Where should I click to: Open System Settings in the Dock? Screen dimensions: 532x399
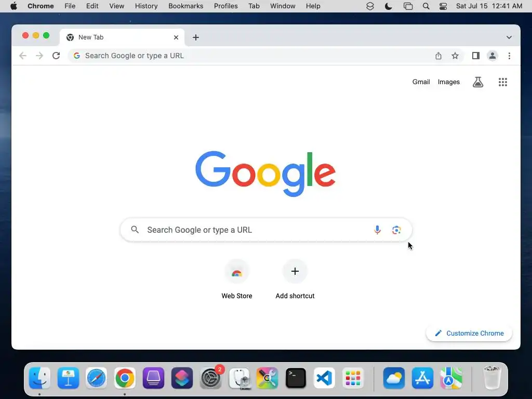click(210, 378)
